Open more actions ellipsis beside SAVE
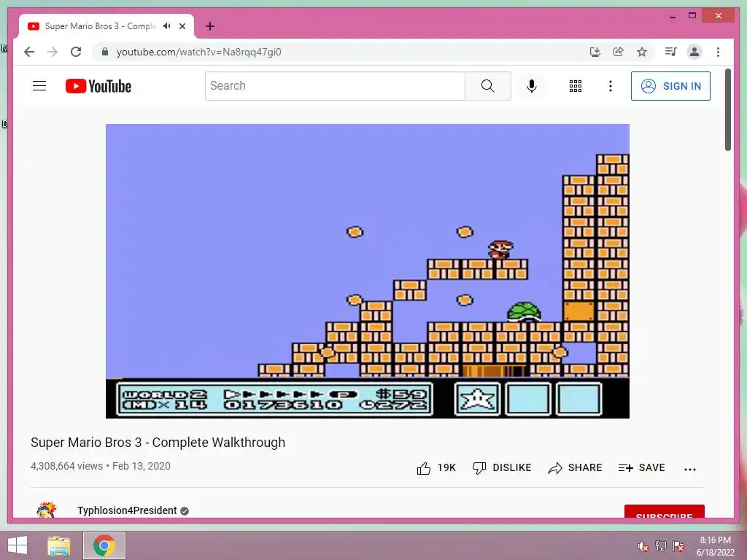 coord(690,469)
